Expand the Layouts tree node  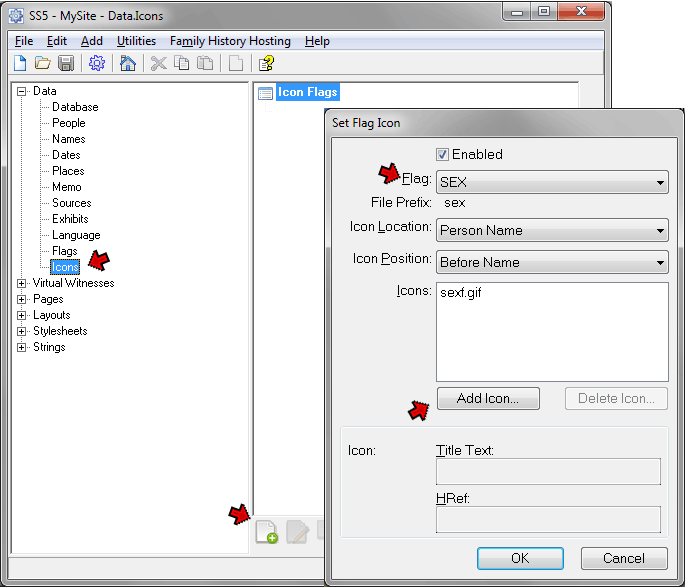21,315
